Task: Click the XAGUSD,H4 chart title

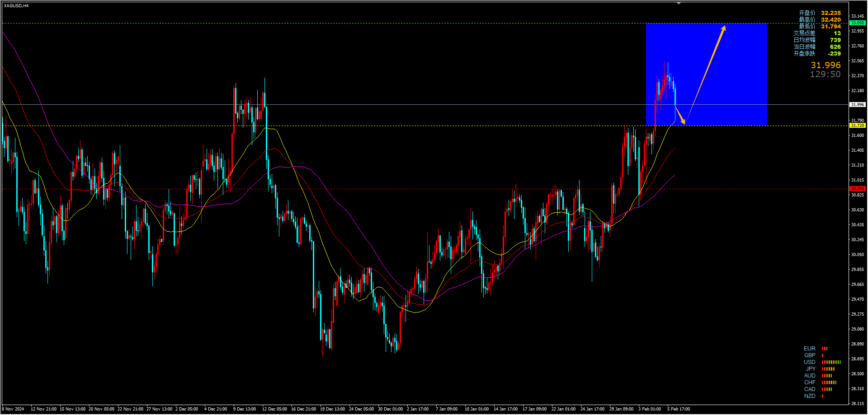Action: [x=16, y=6]
